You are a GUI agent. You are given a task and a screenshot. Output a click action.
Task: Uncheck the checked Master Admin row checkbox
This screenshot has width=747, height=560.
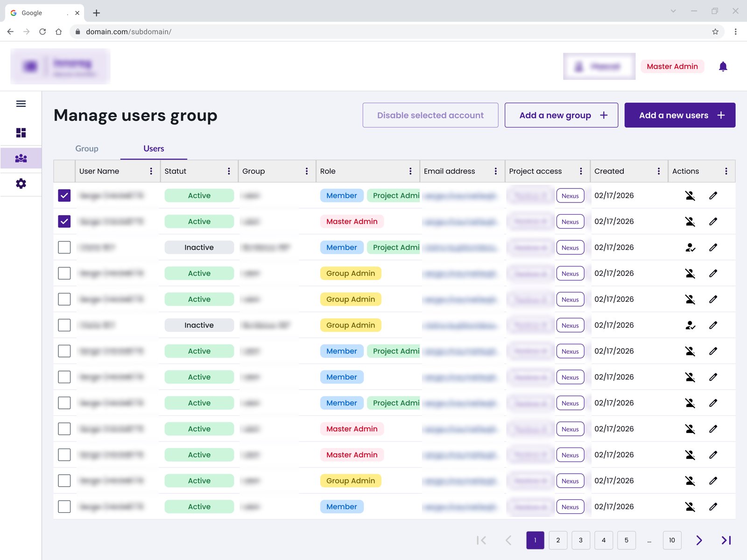64,222
